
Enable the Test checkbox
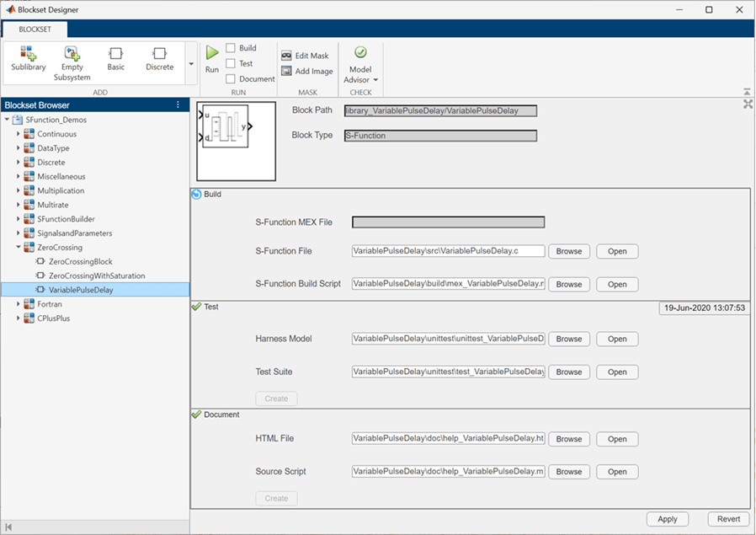coord(231,63)
